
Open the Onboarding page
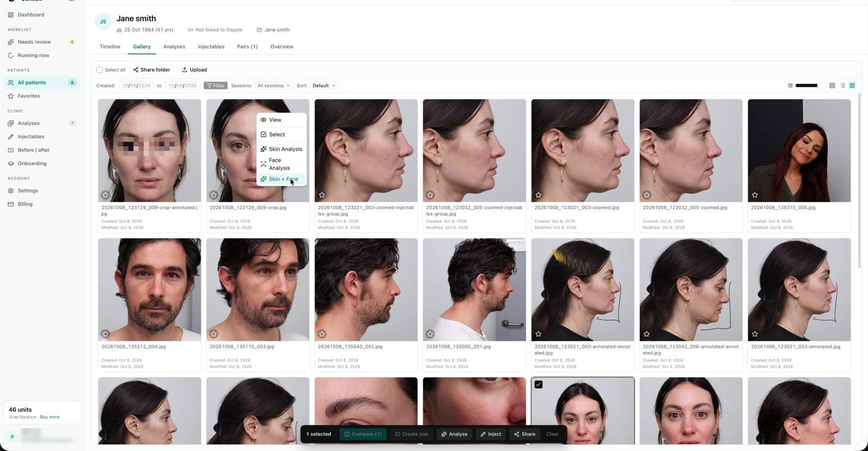32,163
